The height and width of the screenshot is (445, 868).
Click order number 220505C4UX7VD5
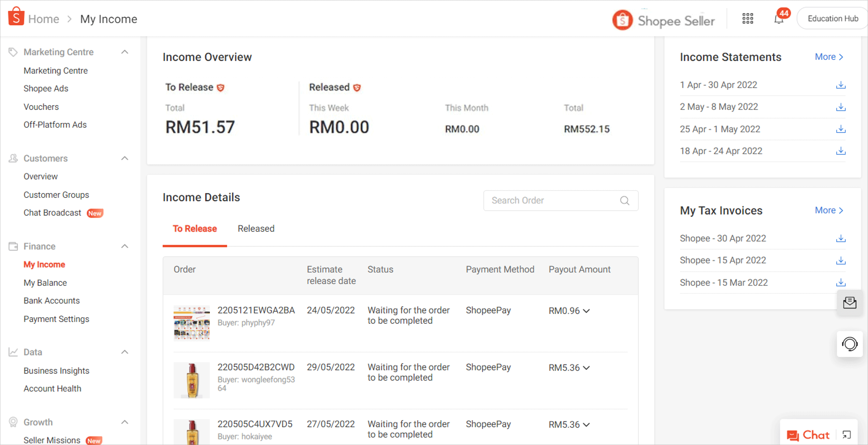click(255, 424)
